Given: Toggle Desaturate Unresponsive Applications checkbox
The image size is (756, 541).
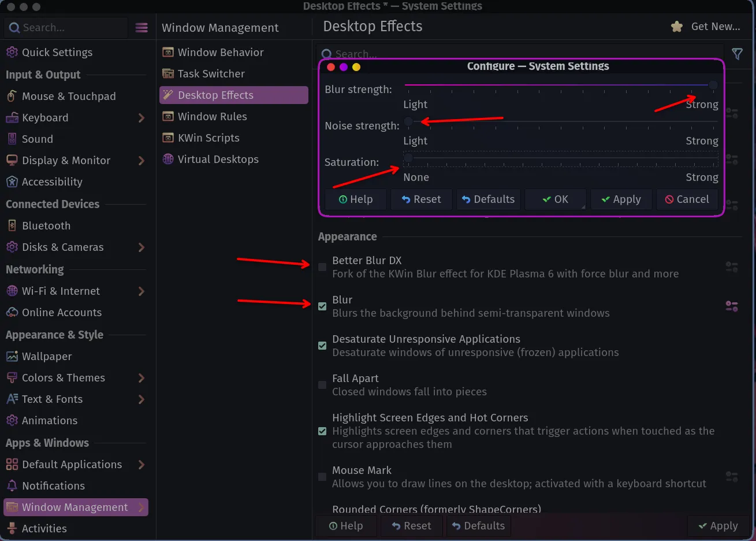Looking at the screenshot, I should pos(322,346).
